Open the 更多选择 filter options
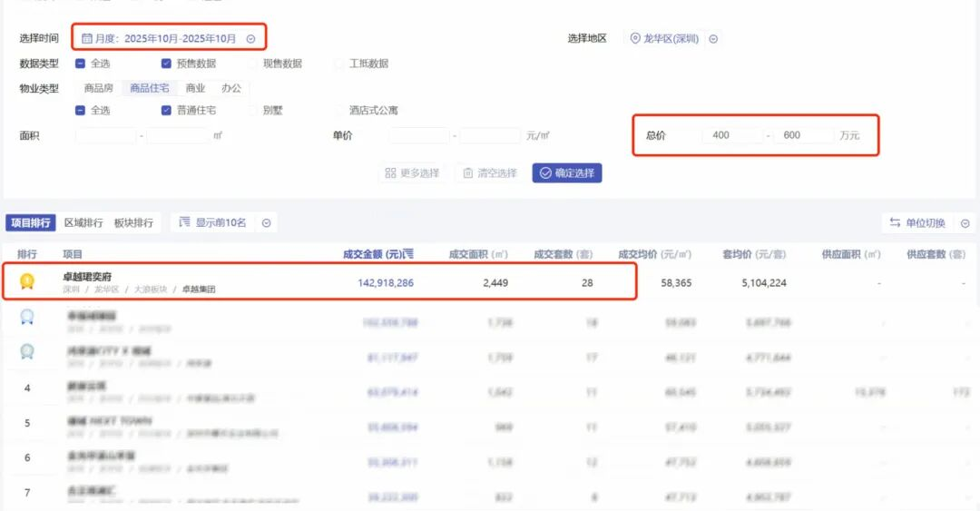Image resolution: width=980 pixels, height=511 pixels. coord(412,173)
